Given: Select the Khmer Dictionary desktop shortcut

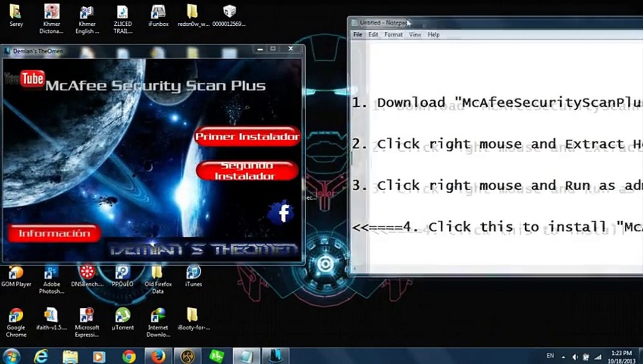Looking at the screenshot, I should (52, 19).
